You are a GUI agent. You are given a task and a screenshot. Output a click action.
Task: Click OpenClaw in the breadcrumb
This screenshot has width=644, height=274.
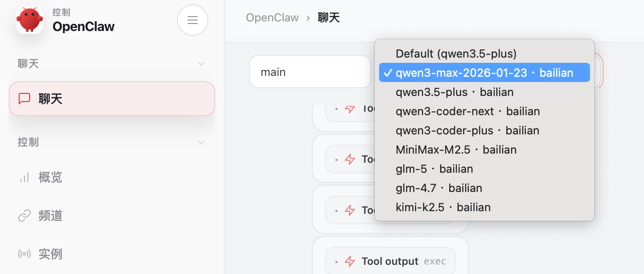(x=272, y=18)
